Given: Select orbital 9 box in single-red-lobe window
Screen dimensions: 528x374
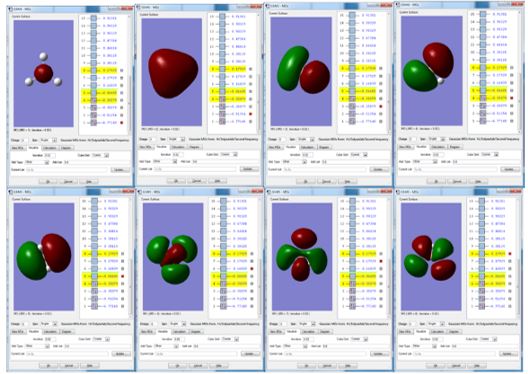Looking at the screenshot, I should tap(222, 61).
